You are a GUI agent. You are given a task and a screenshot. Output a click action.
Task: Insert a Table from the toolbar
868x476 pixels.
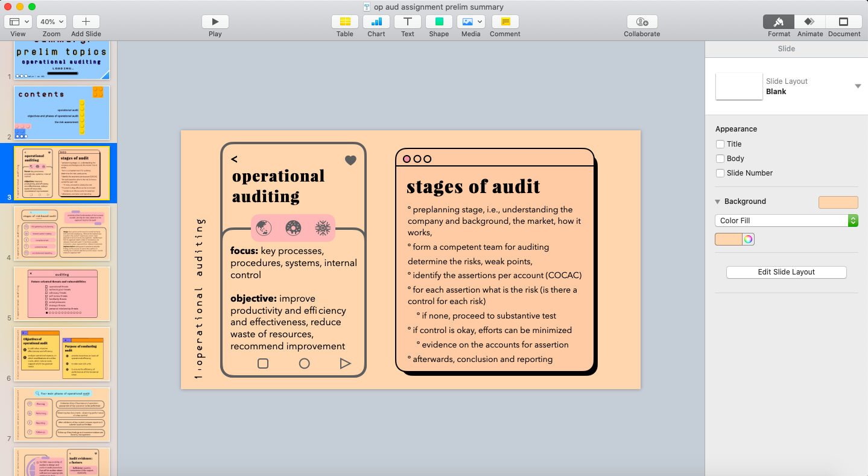(x=345, y=22)
